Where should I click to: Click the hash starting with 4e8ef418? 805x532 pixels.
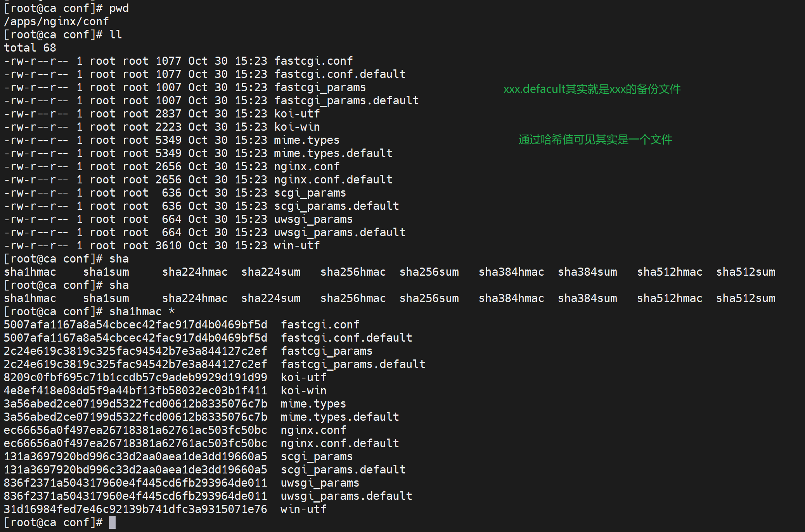coord(135,390)
